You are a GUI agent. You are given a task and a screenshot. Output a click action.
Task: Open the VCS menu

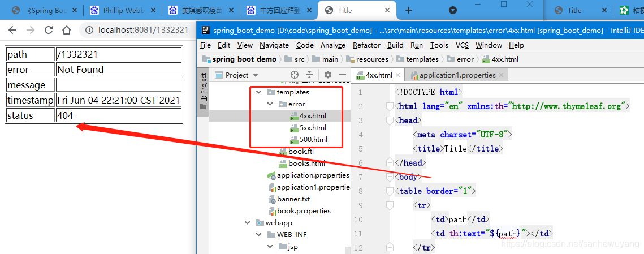click(462, 45)
